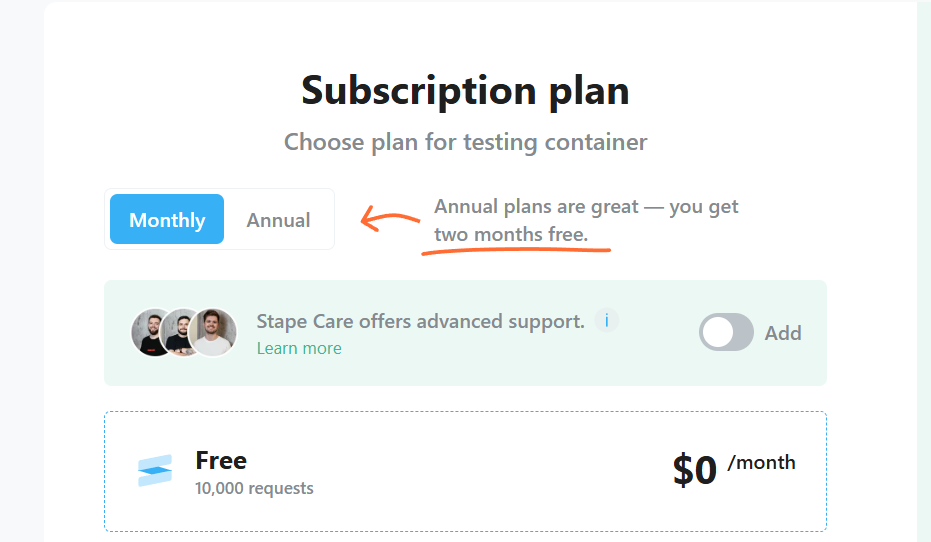Click the rightmost support team avatar
This screenshot has width=931, height=542.
[x=213, y=333]
